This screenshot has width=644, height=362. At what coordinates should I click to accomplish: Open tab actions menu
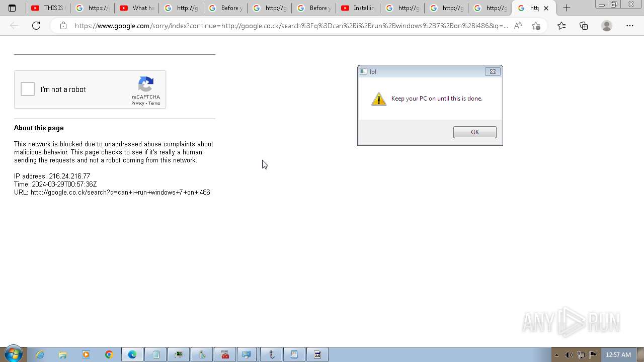(13, 8)
